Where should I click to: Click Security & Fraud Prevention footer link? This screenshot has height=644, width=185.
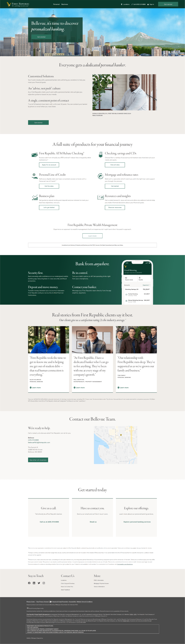click(x=60, y=602)
